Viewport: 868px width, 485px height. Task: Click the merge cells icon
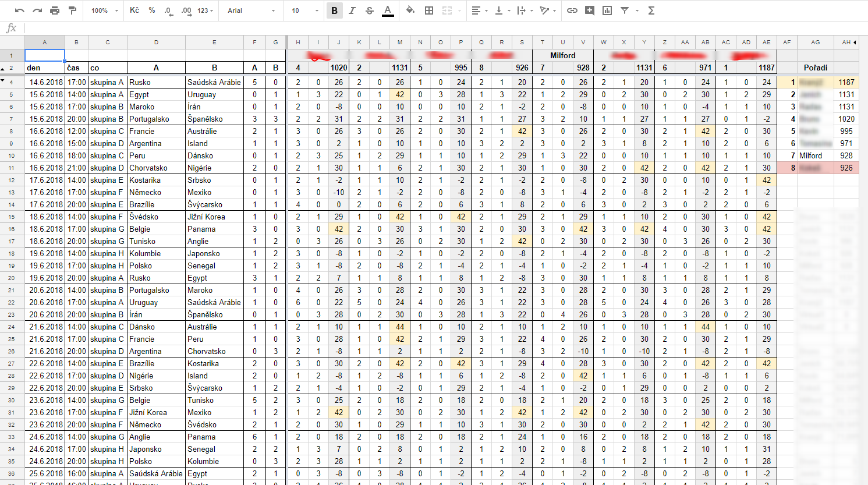447,10
